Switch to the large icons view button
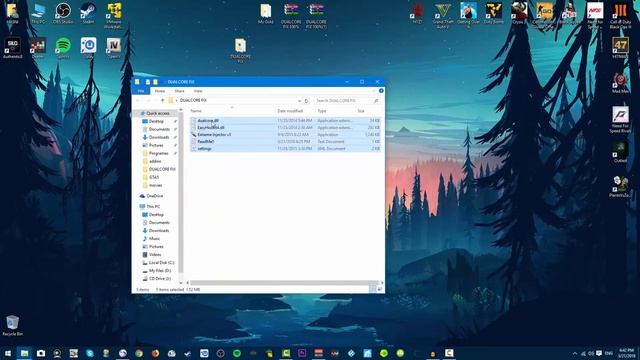Image resolution: width=640 pixels, height=360 pixels. 380,289
